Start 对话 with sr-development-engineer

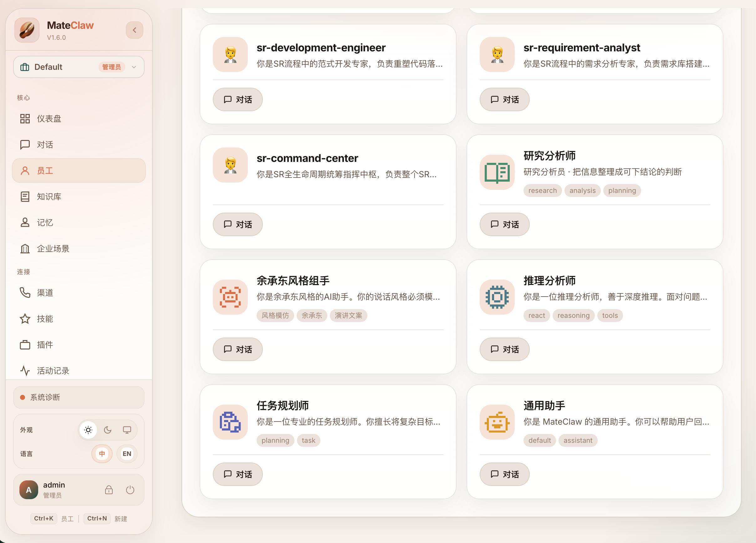(238, 99)
